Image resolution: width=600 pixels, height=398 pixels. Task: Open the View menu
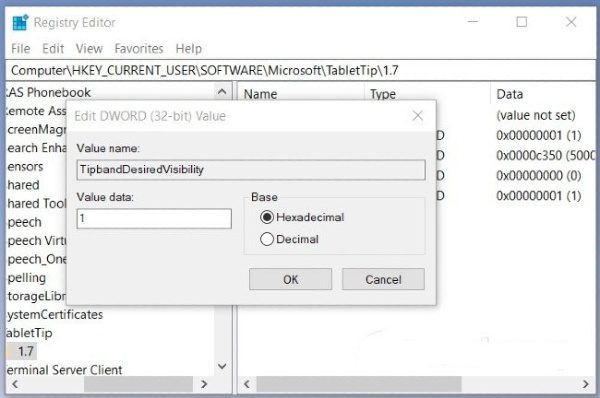pos(89,49)
